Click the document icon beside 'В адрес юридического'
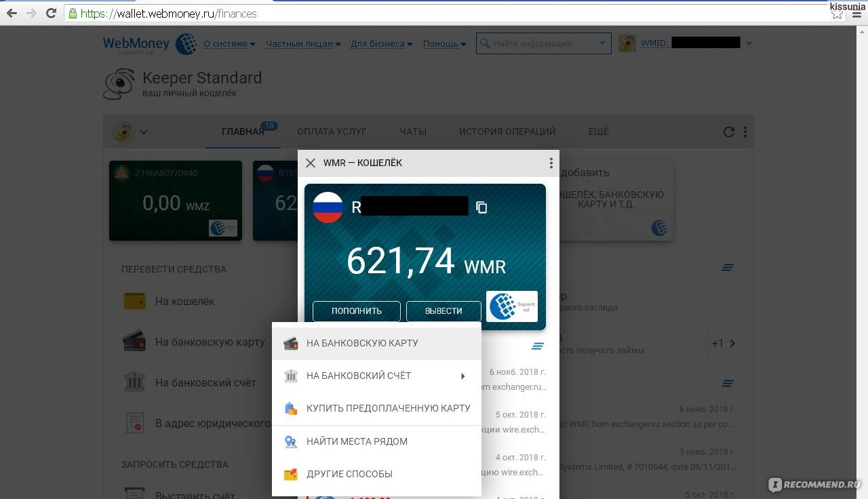This screenshot has height=499, width=868. coord(134,423)
